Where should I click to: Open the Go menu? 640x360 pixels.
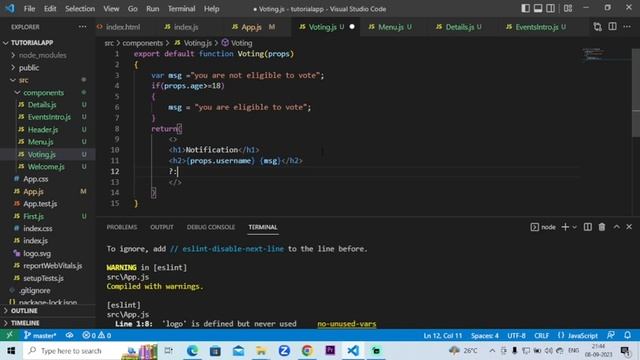pyautogui.click(x=132, y=9)
